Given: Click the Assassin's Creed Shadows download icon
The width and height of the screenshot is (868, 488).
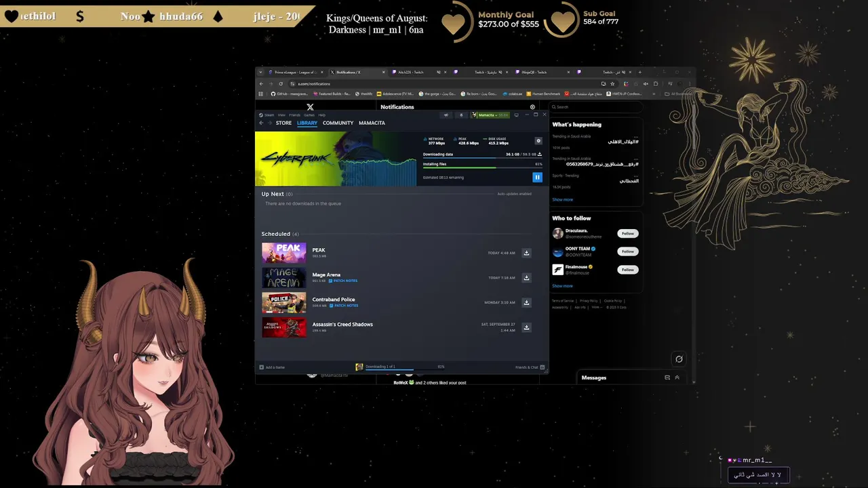Looking at the screenshot, I should click(526, 327).
